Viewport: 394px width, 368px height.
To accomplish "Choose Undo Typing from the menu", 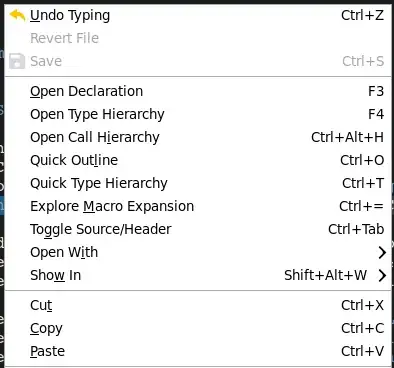I will click(198, 15).
